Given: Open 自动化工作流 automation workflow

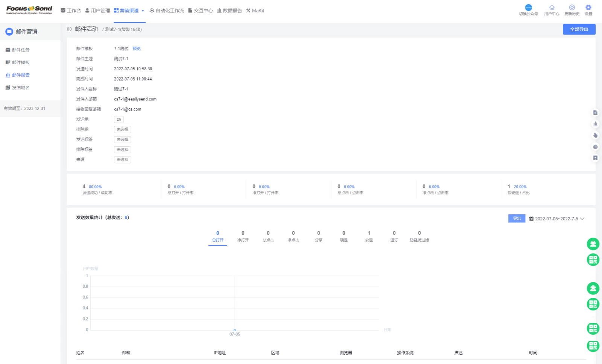Looking at the screenshot, I should pos(167,11).
